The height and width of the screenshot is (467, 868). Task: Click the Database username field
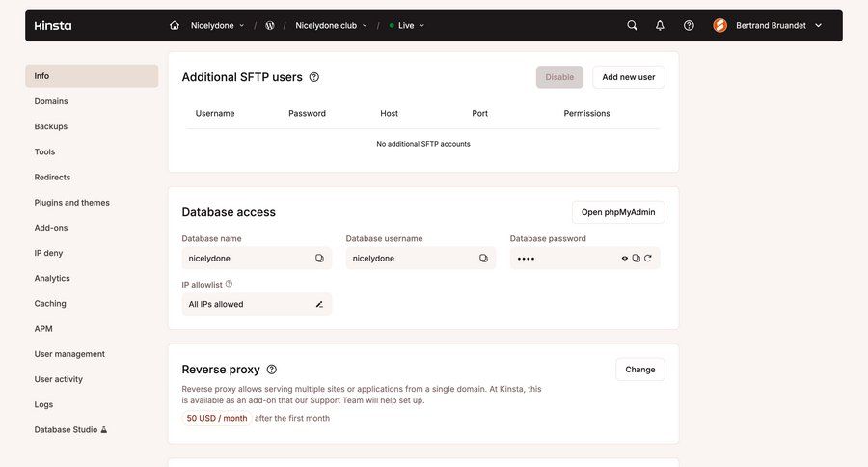(x=420, y=259)
